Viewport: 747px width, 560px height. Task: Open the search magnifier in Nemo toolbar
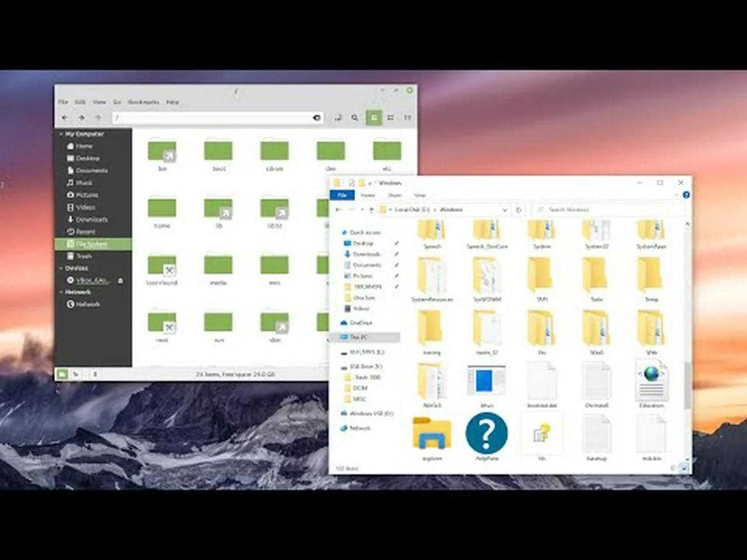pos(355,117)
